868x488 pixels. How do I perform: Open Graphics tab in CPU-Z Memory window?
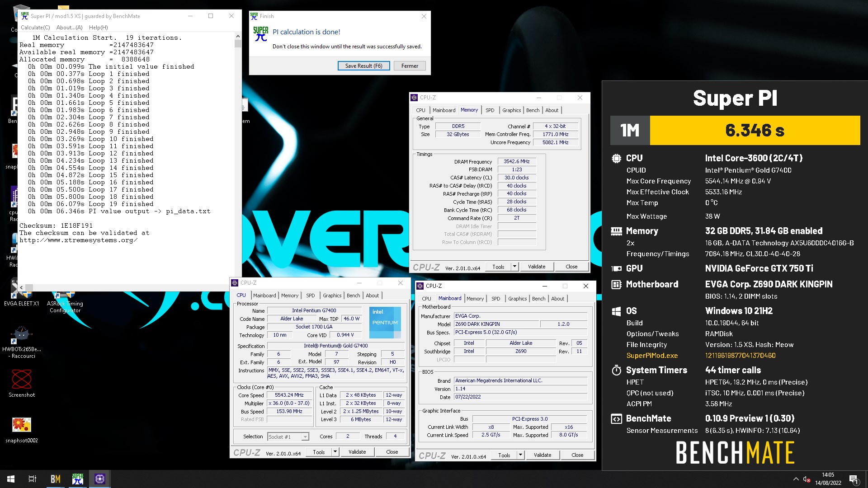(511, 110)
